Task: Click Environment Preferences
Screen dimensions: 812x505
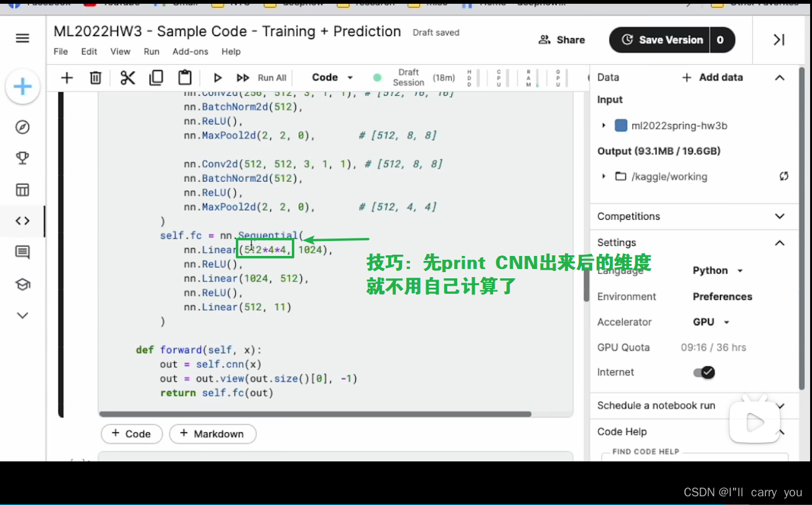Action: [722, 296]
